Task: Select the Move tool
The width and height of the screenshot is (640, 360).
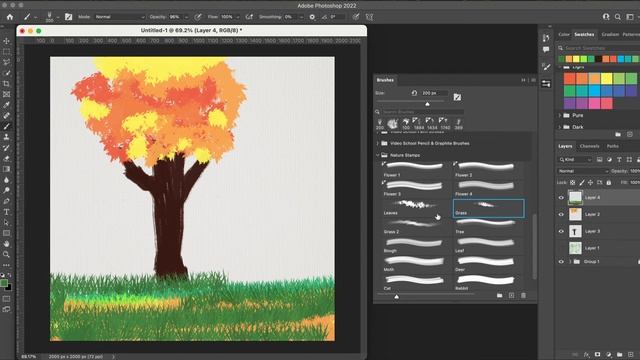Action: click(x=6, y=41)
